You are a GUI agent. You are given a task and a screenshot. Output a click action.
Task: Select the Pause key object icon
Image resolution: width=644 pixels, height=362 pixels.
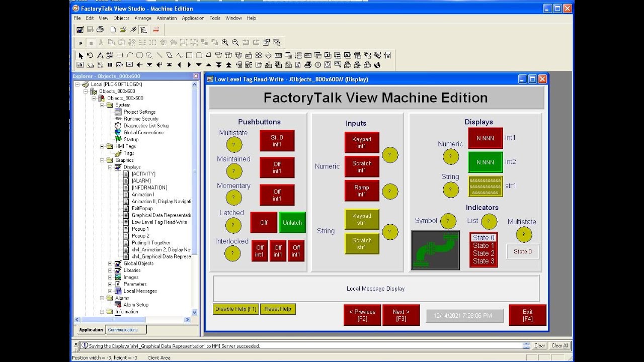(110, 65)
